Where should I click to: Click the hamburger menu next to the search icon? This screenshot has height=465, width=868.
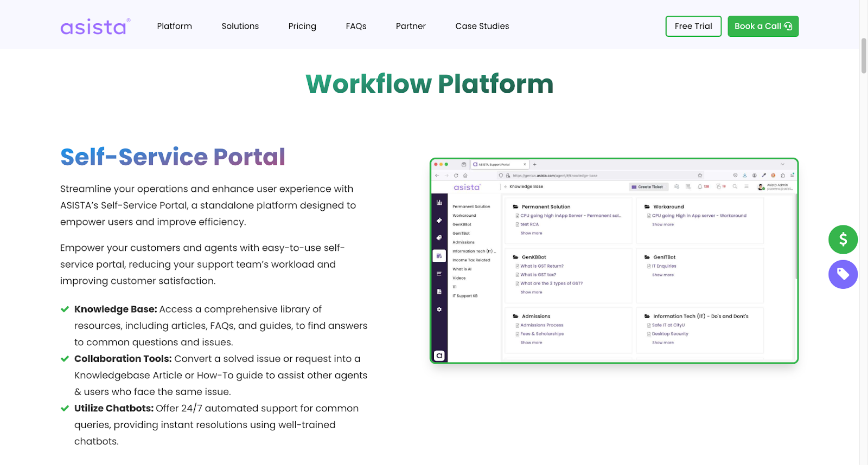click(x=746, y=186)
